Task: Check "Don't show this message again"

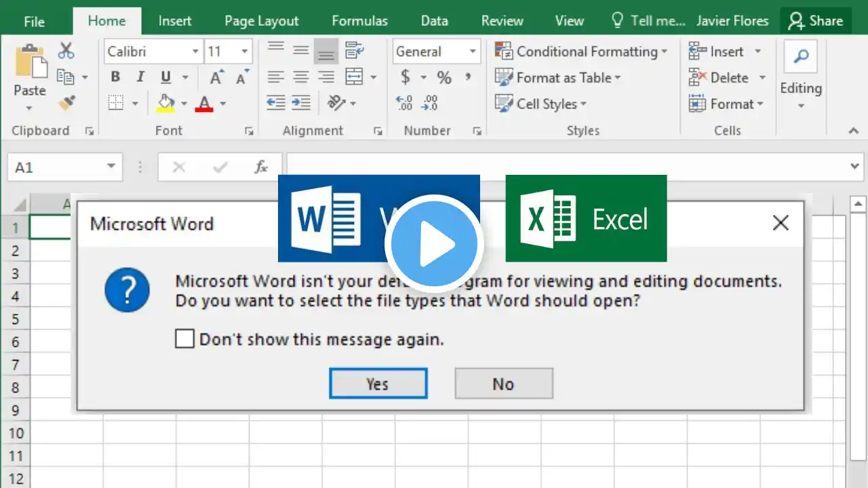Action: pyautogui.click(x=184, y=339)
